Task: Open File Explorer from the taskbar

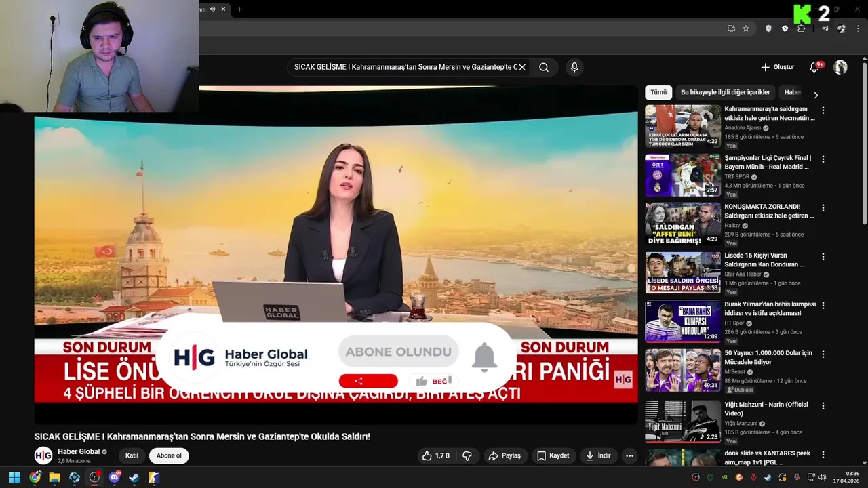Action: tap(54, 477)
